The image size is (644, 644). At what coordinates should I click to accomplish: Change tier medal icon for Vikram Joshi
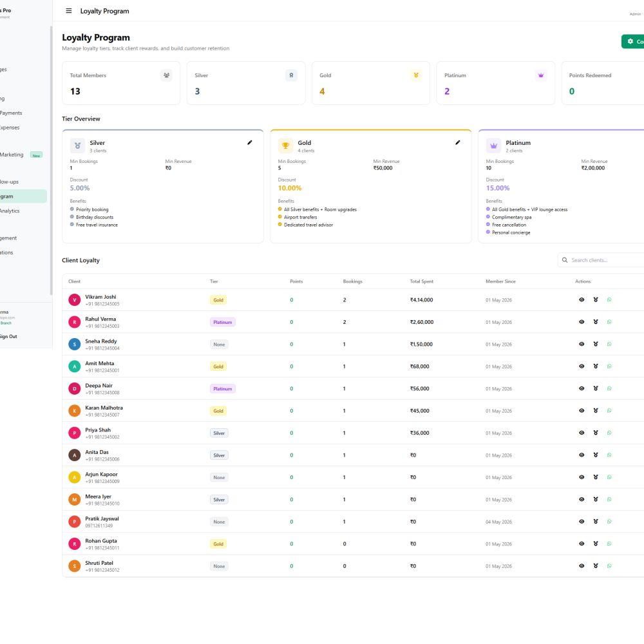click(596, 300)
